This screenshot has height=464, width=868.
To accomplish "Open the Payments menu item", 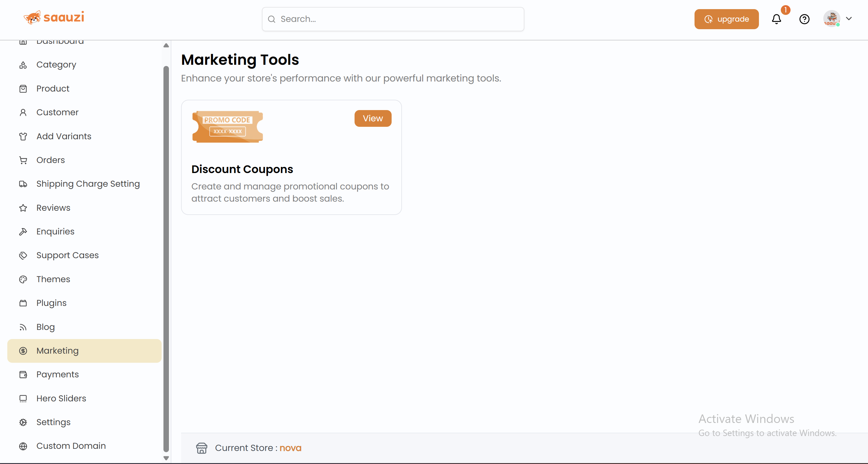I will 57,374.
